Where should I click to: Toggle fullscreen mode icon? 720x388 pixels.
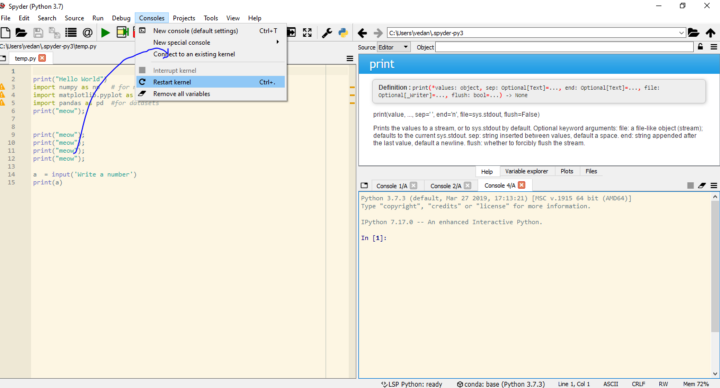[307, 33]
